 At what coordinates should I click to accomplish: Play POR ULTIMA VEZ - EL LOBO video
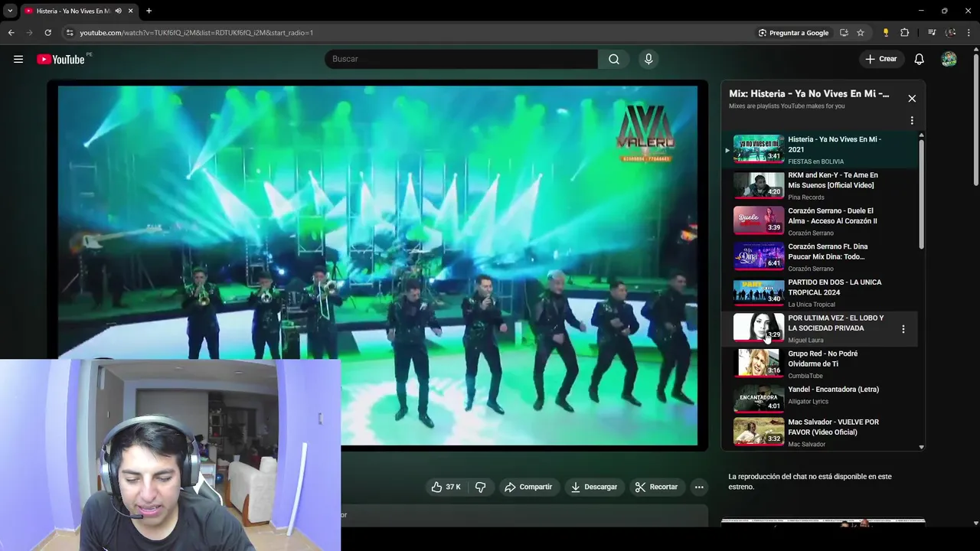pyautogui.click(x=821, y=328)
